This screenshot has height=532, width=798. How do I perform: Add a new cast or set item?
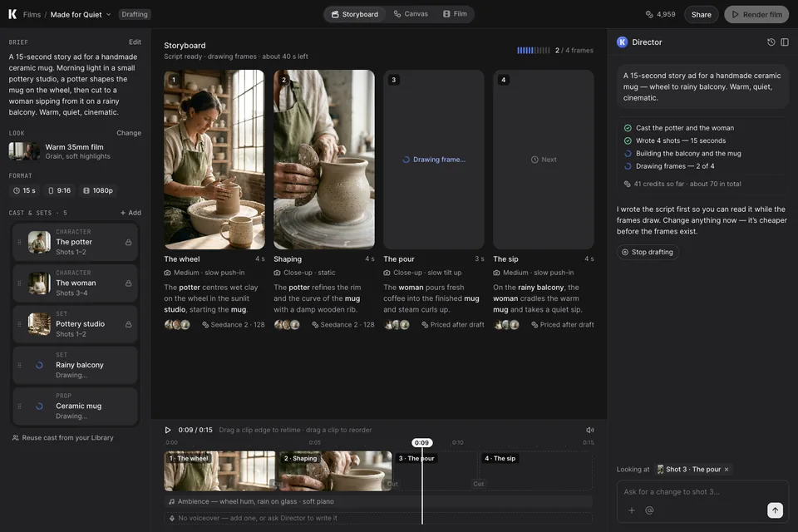pyautogui.click(x=131, y=213)
